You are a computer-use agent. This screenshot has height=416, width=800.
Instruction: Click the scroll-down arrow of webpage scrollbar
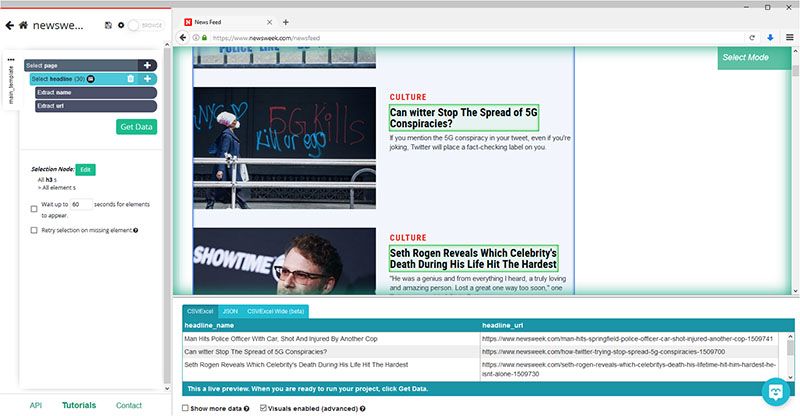[x=795, y=291]
